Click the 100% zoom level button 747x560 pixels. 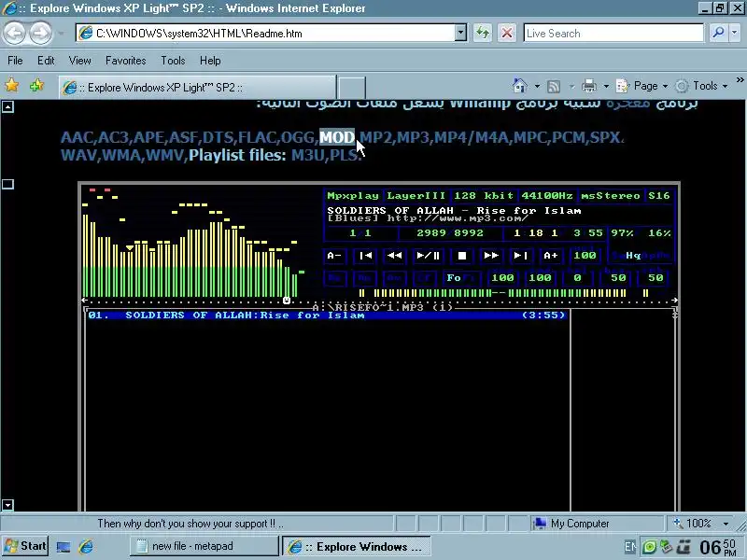(692, 524)
